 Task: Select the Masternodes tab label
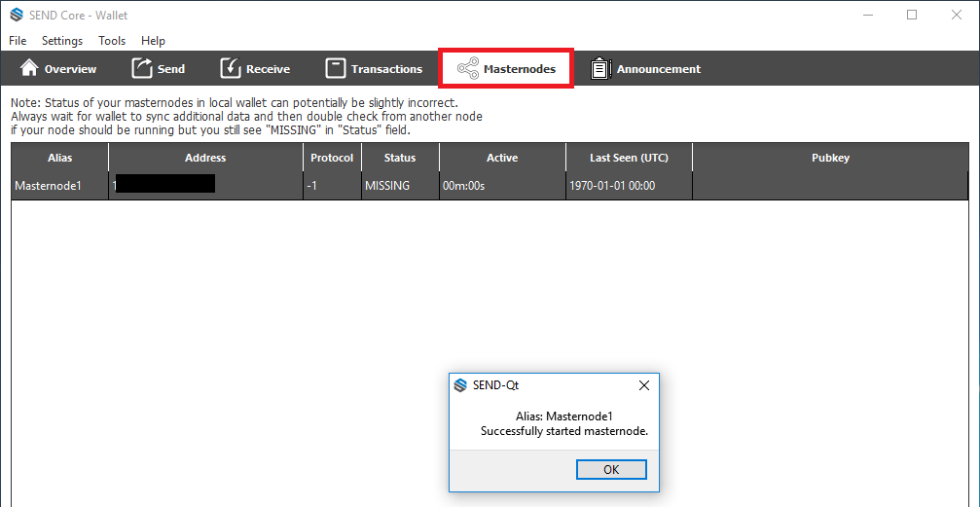(x=520, y=69)
